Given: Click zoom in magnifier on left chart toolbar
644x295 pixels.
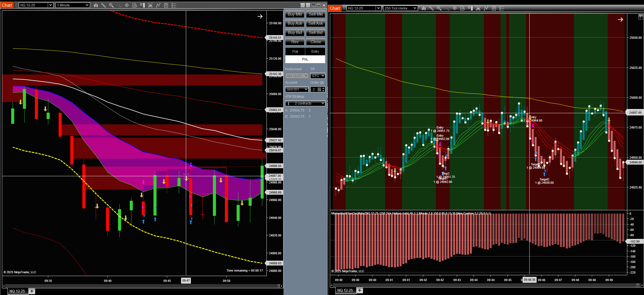Looking at the screenshot, I should click(x=111, y=5).
